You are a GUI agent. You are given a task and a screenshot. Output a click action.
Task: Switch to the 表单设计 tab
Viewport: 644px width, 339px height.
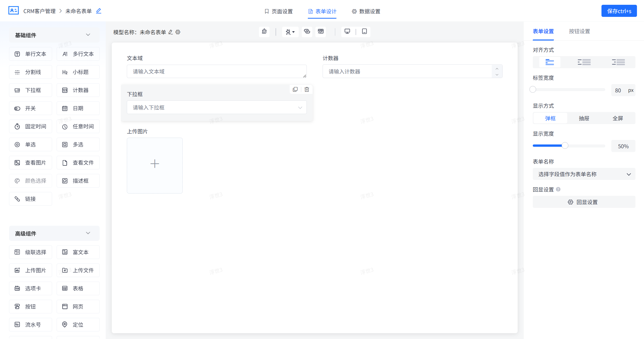[322, 11]
